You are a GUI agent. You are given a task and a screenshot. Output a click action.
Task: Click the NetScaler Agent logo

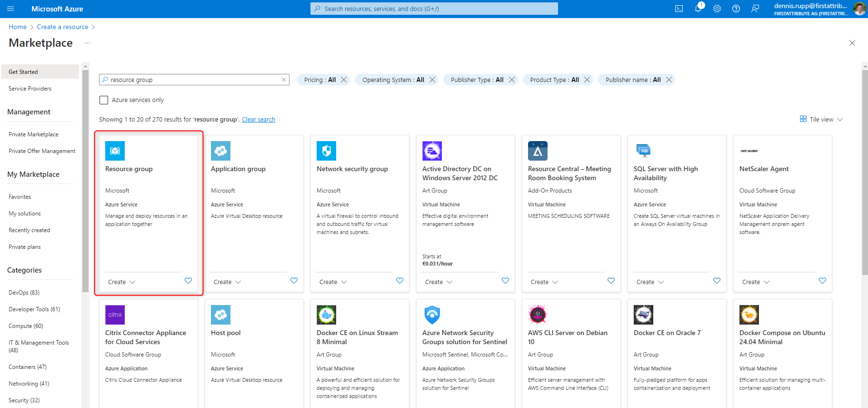[x=749, y=151]
